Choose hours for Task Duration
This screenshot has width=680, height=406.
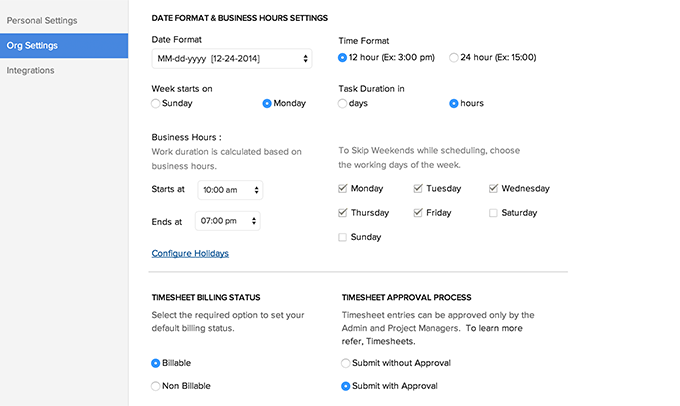[454, 103]
